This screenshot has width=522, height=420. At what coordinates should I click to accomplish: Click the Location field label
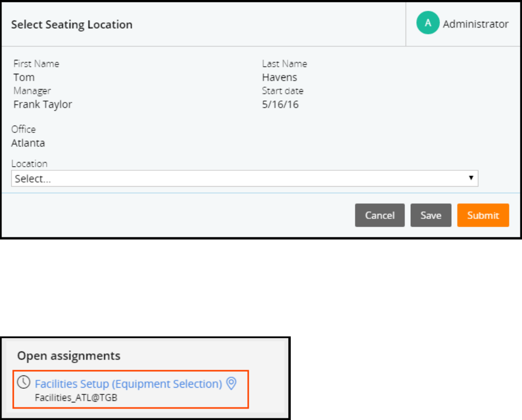tap(29, 164)
